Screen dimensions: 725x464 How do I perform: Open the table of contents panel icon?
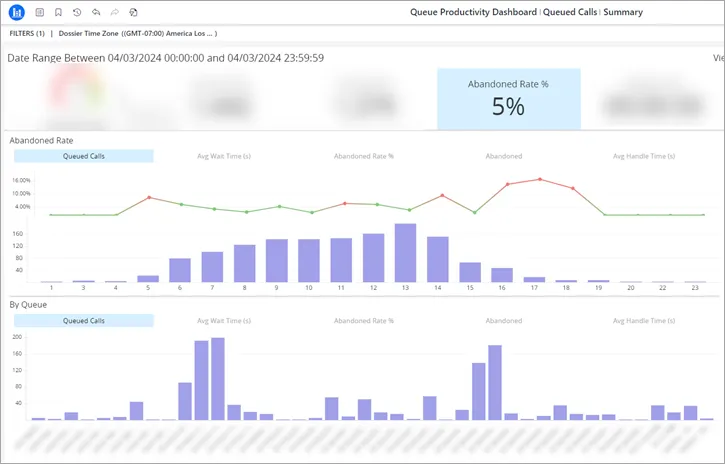coord(40,12)
